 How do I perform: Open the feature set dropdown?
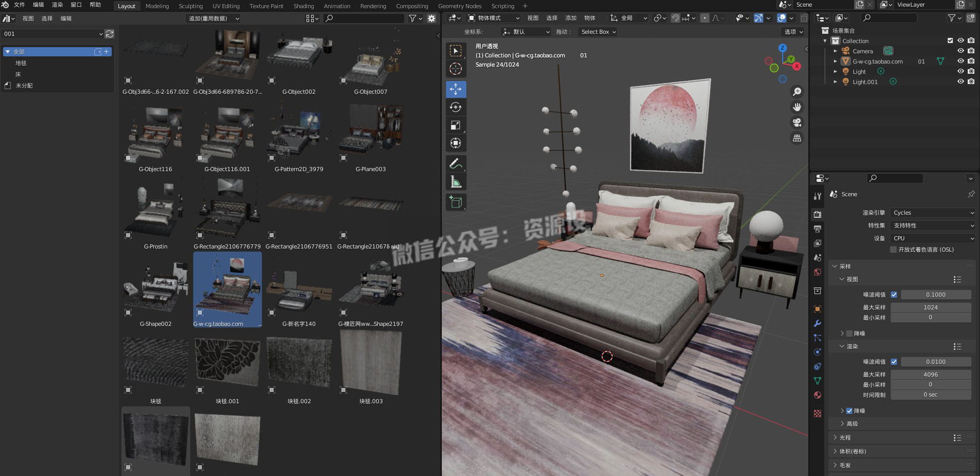[x=932, y=225]
